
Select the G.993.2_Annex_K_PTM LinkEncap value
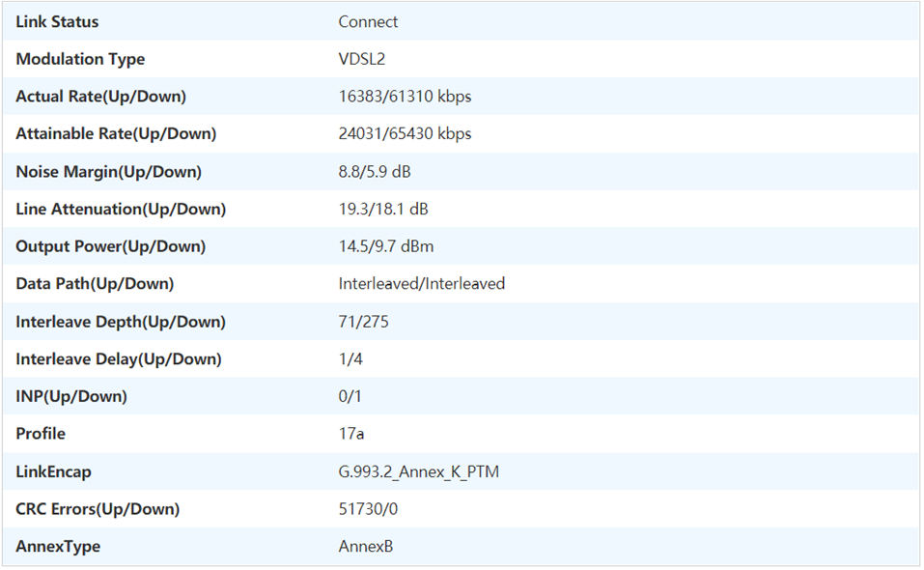coord(418,471)
